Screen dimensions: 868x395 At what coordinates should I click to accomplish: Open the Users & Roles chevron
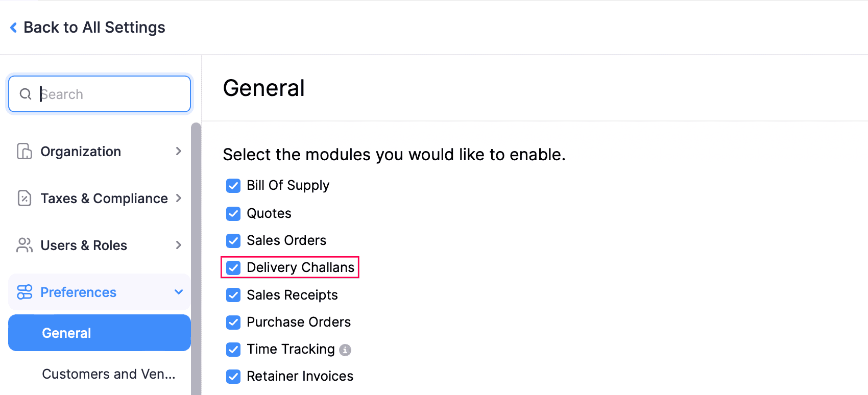coord(178,245)
